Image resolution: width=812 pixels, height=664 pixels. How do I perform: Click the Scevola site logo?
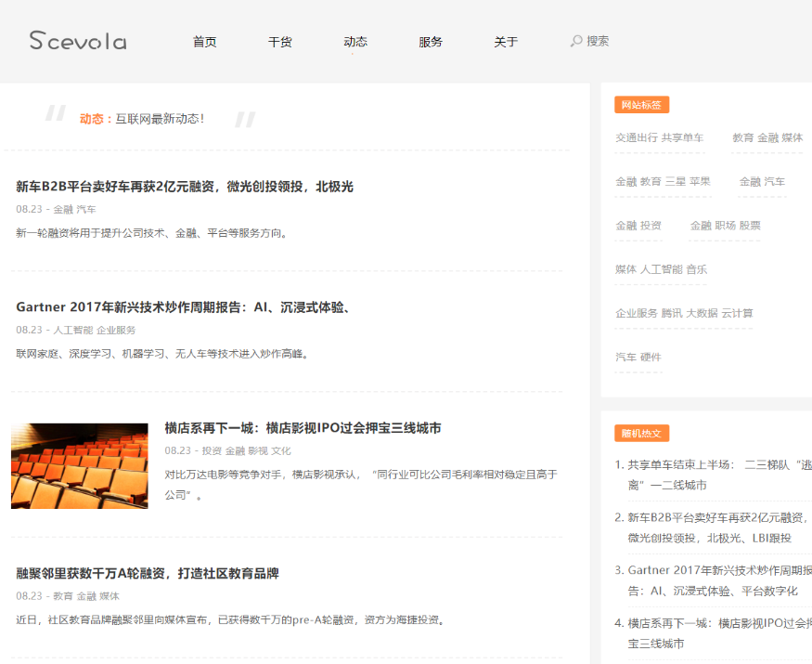click(78, 41)
